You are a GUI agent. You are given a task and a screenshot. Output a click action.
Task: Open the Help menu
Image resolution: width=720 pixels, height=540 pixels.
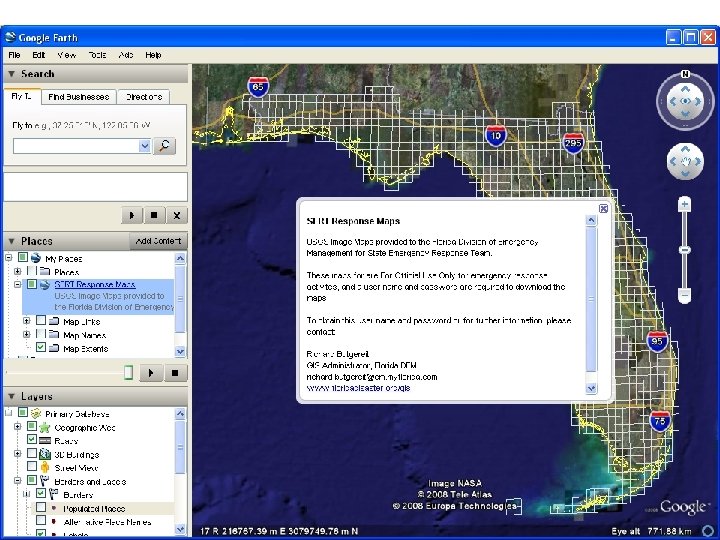[153, 55]
